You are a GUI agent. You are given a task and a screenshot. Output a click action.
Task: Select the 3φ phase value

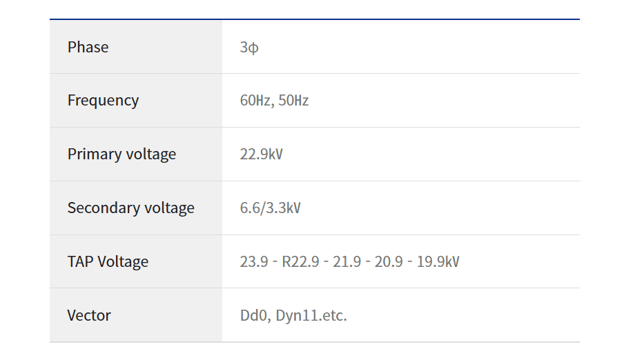(249, 47)
